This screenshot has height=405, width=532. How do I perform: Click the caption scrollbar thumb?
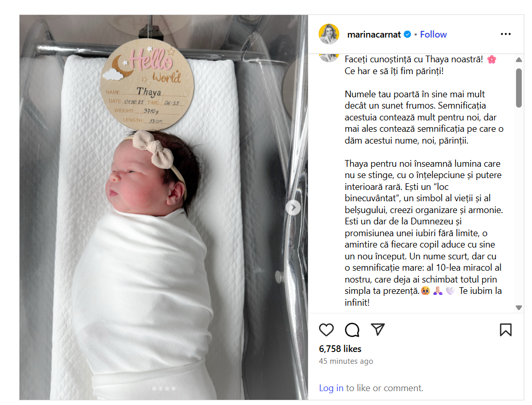[519, 88]
